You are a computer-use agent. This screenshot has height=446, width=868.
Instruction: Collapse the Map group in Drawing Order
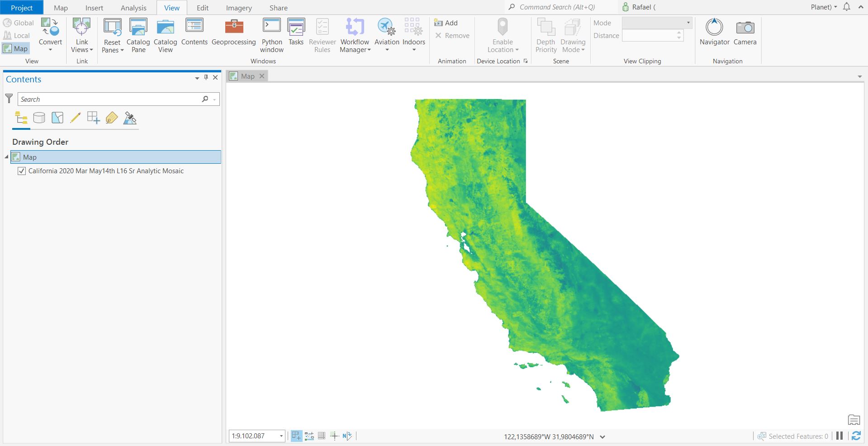(x=6, y=157)
